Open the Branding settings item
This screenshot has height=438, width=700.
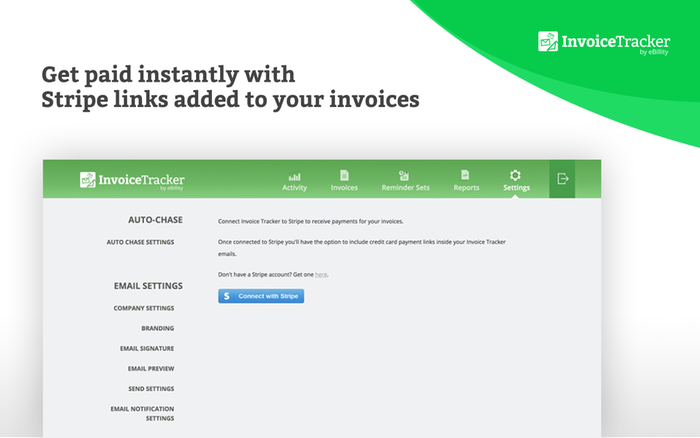pyautogui.click(x=158, y=328)
